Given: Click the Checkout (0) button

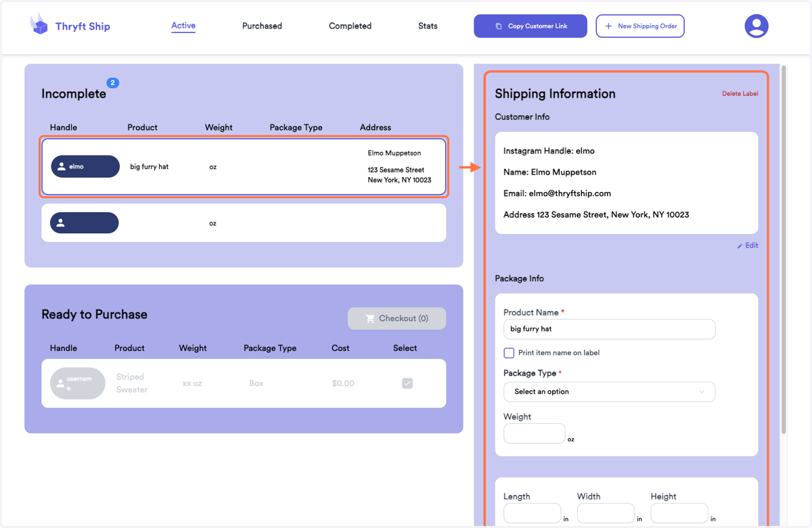Looking at the screenshot, I should (x=397, y=318).
